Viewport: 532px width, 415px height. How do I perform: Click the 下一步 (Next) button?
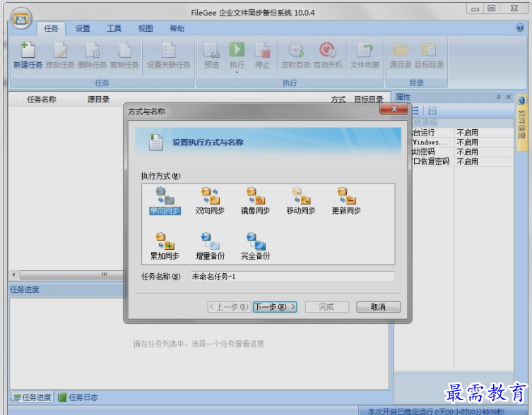pyautogui.click(x=275, y=307)
